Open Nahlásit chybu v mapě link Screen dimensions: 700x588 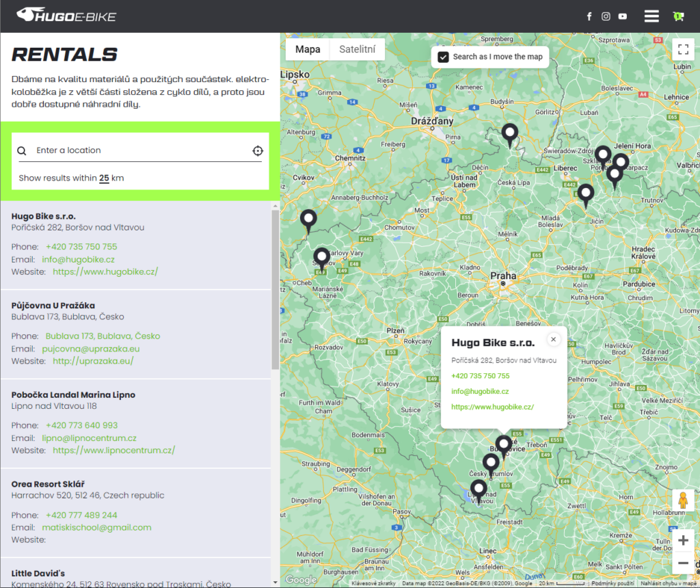669,583
